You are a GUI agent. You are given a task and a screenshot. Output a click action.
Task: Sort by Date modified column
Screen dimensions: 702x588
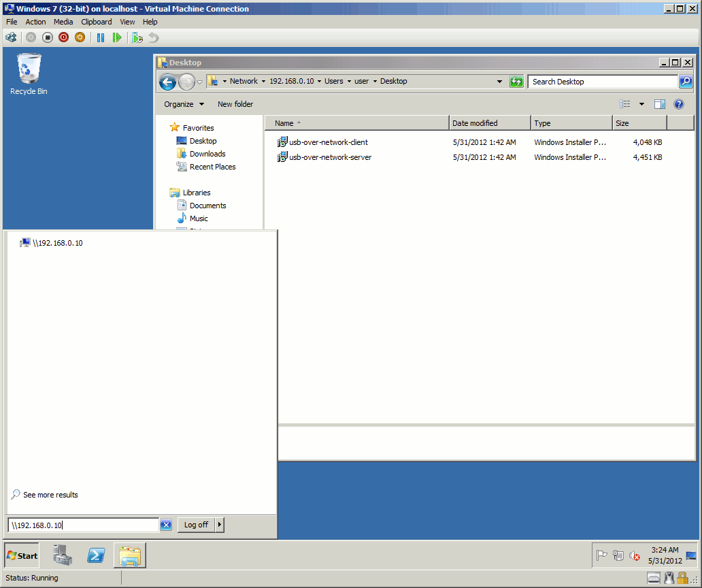coord(490,123)
